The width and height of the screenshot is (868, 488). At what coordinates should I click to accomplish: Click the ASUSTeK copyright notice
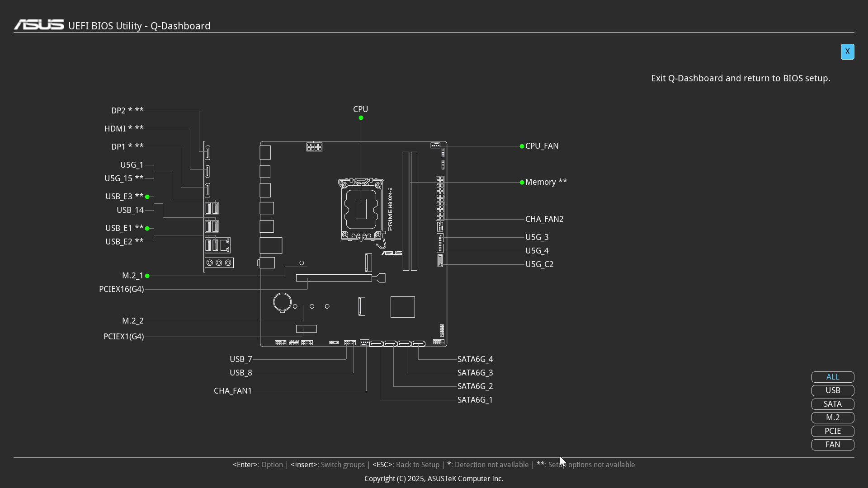tap(434, 479)
